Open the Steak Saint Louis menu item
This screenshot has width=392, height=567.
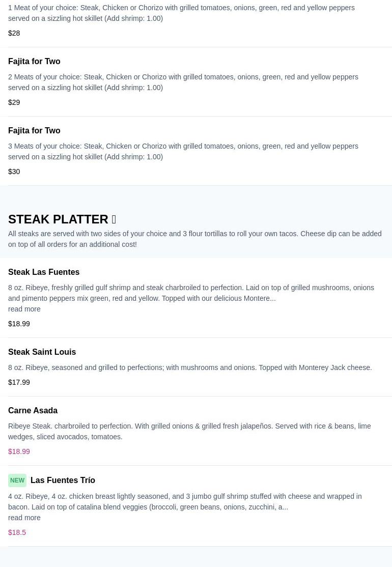point(42,352)
